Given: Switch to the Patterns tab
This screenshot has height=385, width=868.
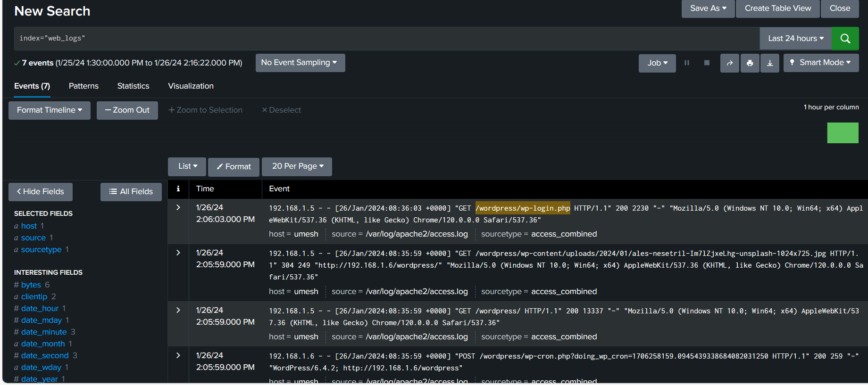Looking at the screenshot, I should pos(83,86).
